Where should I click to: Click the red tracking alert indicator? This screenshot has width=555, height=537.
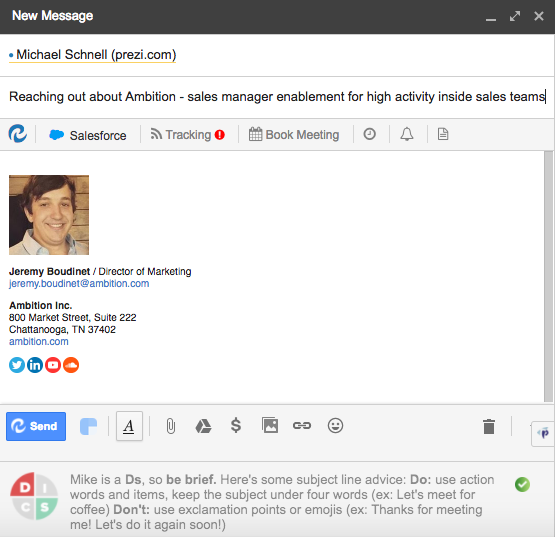coord(220,135)
